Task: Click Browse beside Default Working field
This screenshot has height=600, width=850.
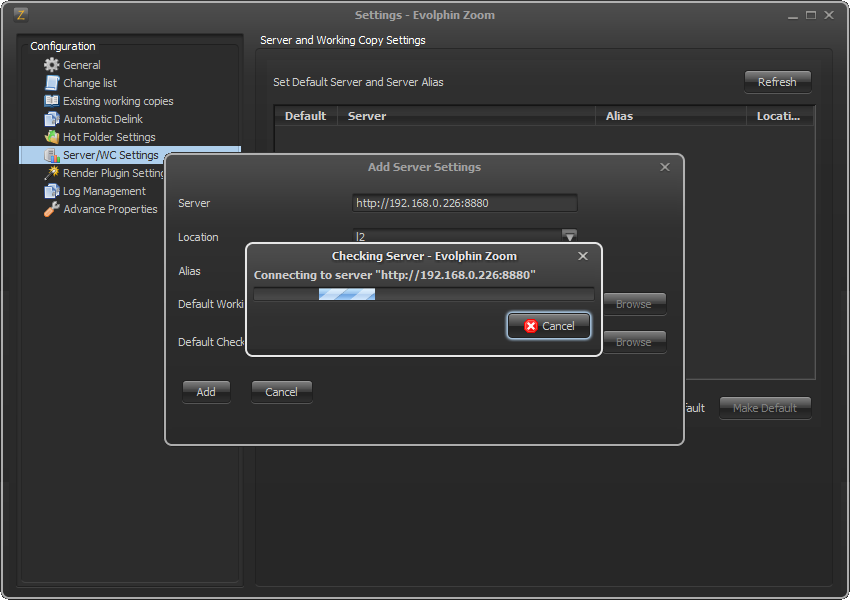Action: tap(634, 304)
